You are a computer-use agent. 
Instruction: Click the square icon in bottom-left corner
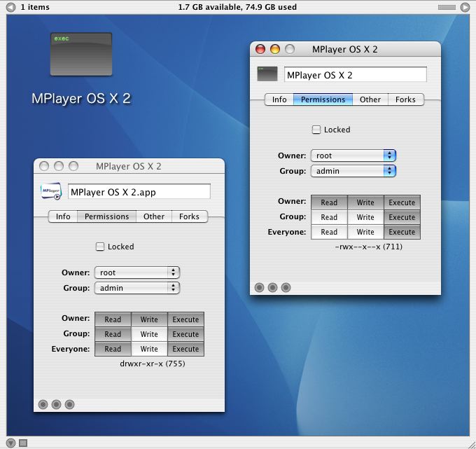23,443
